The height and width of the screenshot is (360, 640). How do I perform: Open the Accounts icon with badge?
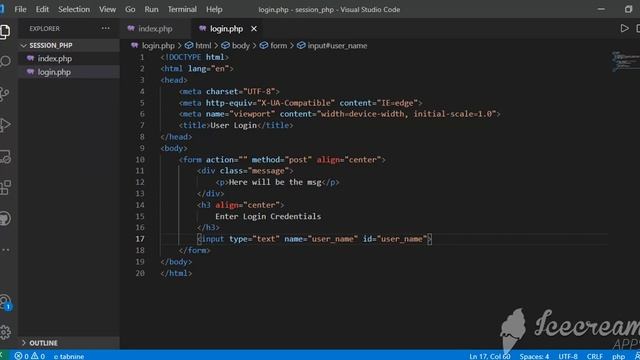point(5,302)
